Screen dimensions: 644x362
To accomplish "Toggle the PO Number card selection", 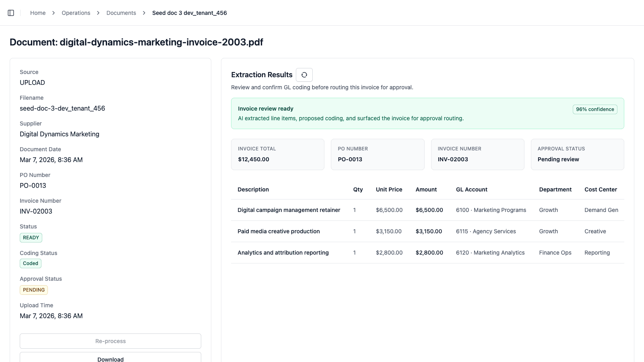I will [377, 154].
